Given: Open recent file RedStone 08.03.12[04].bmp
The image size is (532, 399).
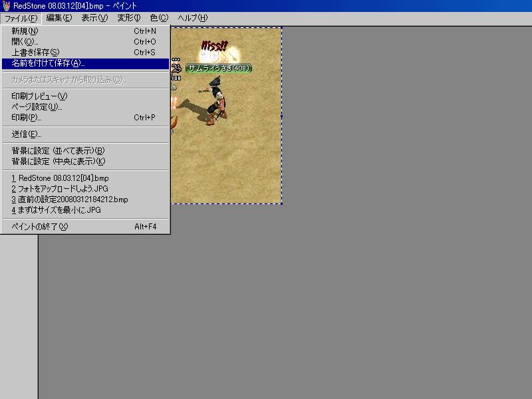Looking at the screenshot, I should click(86, 178).
